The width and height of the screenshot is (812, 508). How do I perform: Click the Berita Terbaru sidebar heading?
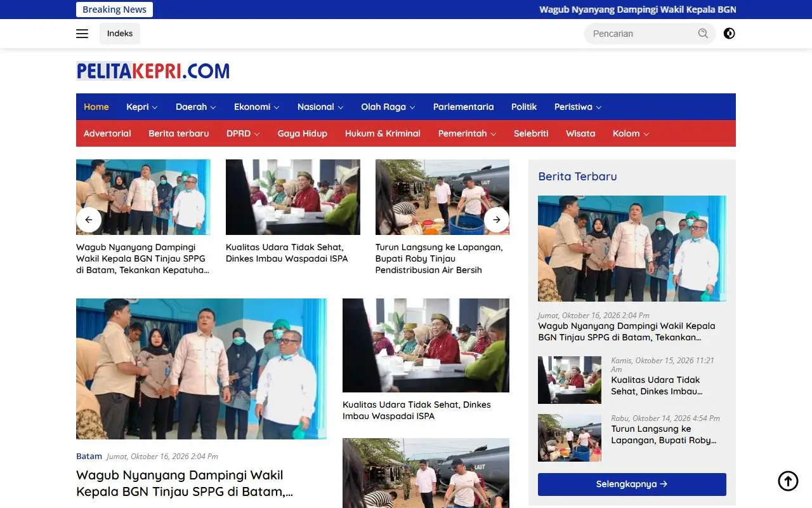tap(577, 177)
